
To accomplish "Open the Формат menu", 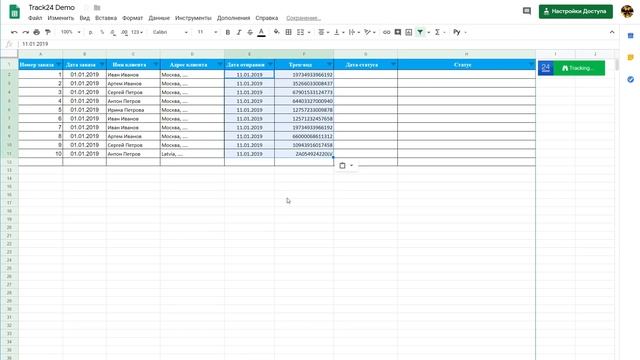I will 133,18.
